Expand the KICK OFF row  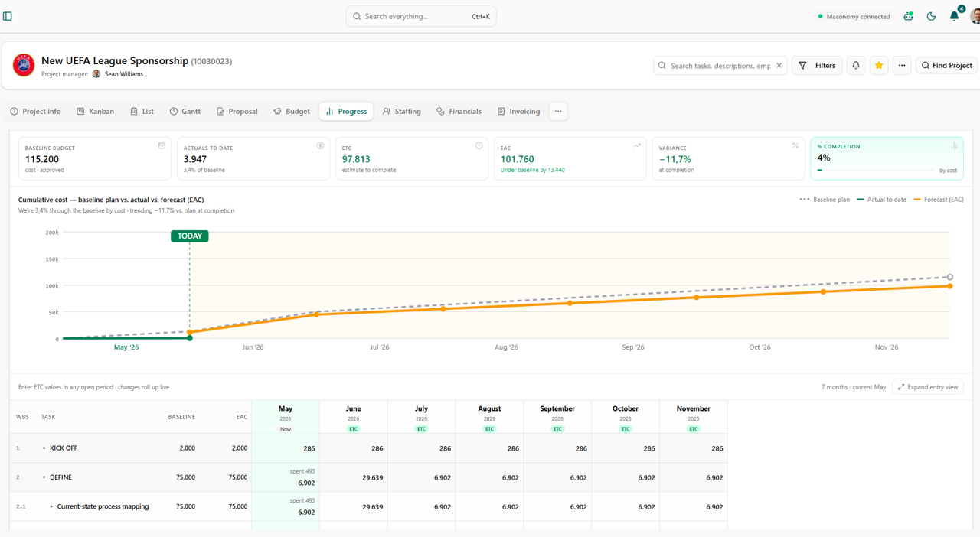coord(44,448)
